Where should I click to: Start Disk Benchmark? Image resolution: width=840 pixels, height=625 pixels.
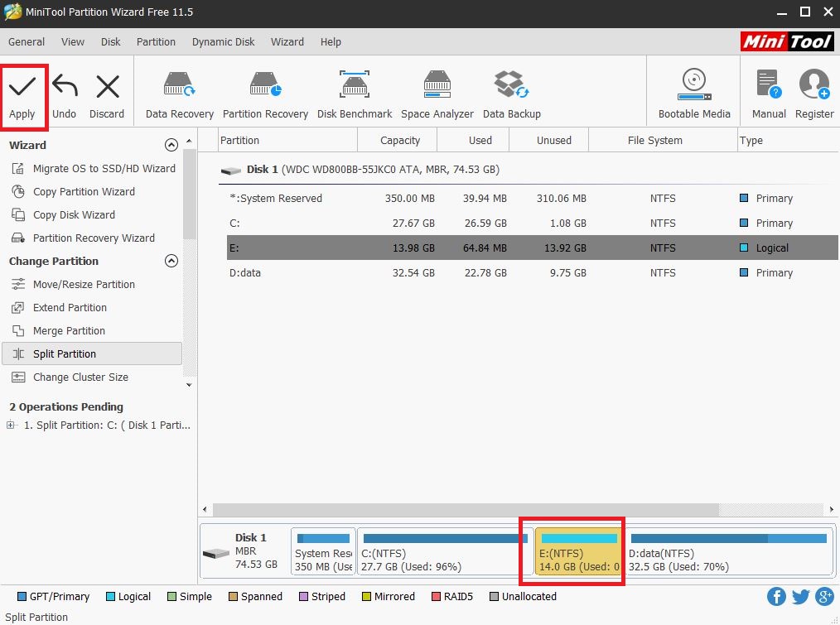coord(354,95)
